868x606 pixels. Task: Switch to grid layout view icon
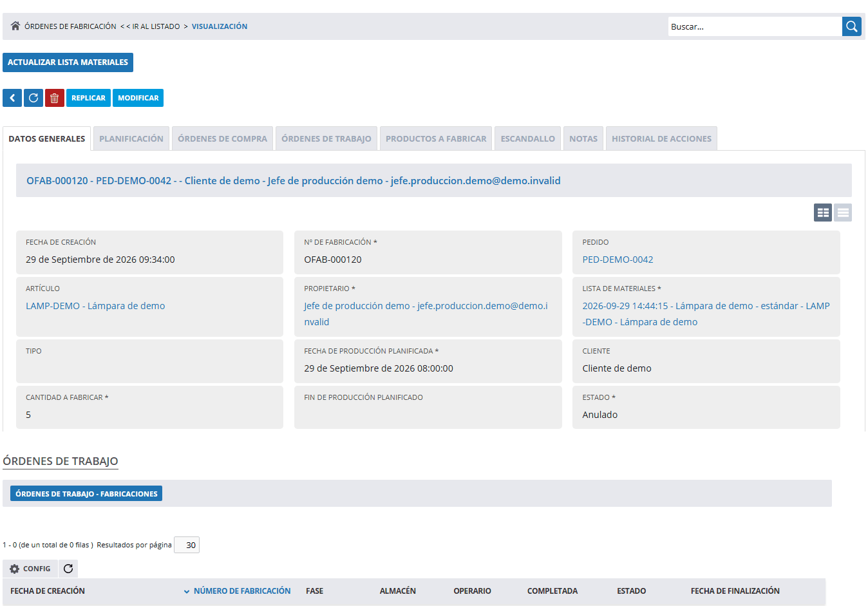tap(823, 213)
